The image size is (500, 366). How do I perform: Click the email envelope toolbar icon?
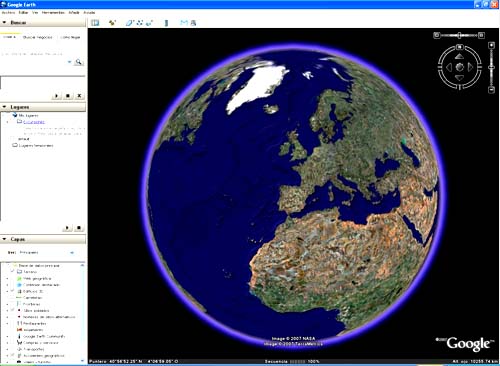tap(184, 23)
